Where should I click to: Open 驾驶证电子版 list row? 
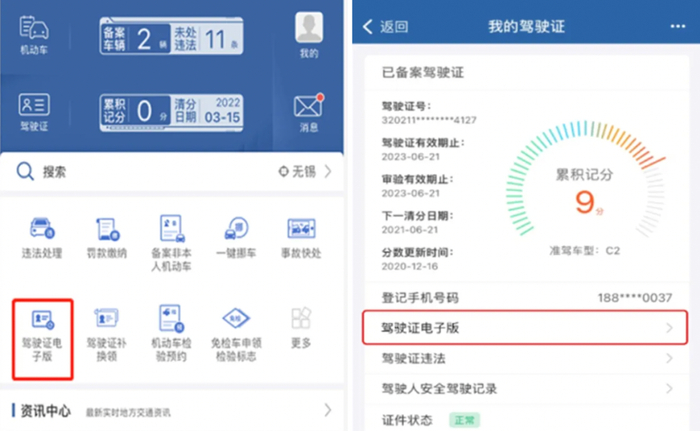coord(525,327)
